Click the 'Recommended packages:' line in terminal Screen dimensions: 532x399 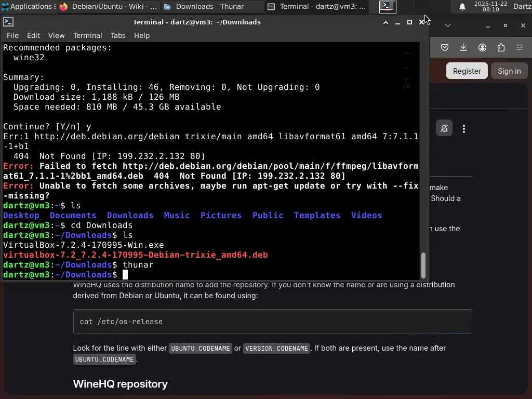57,47
